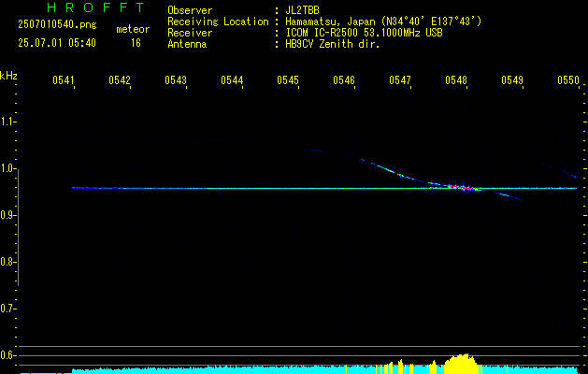Image resolution: width=588 pixels, height=374 pixels.
Task: Click time marker 0545
Action: click(287, 79)
